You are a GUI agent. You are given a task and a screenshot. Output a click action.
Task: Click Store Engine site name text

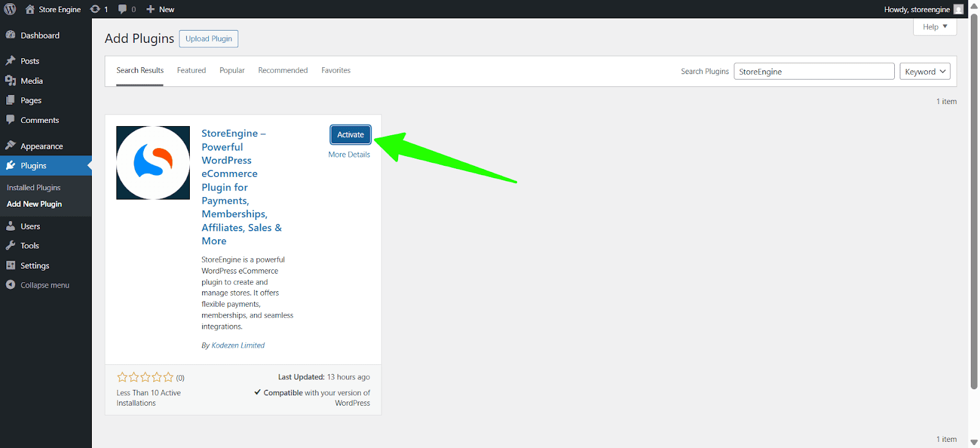pyautogui.click(x=60, y=10)
